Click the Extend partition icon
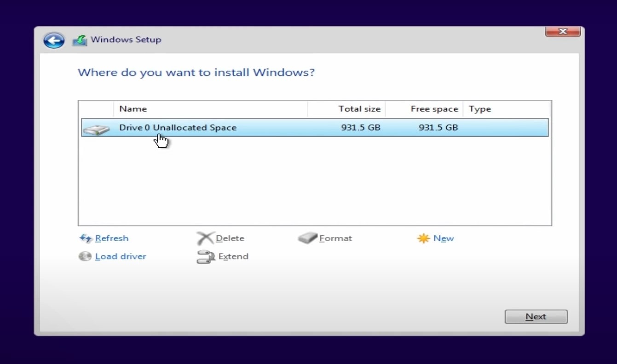This screenshot has height=364, width=617. tap(206, 257)
